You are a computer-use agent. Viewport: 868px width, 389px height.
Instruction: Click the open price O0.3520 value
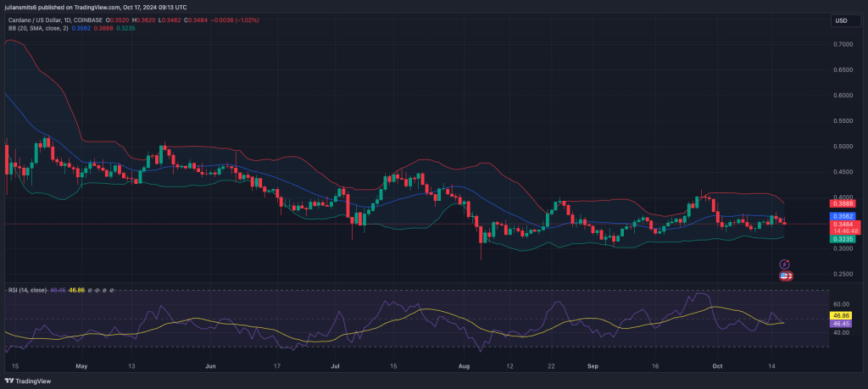118,20
